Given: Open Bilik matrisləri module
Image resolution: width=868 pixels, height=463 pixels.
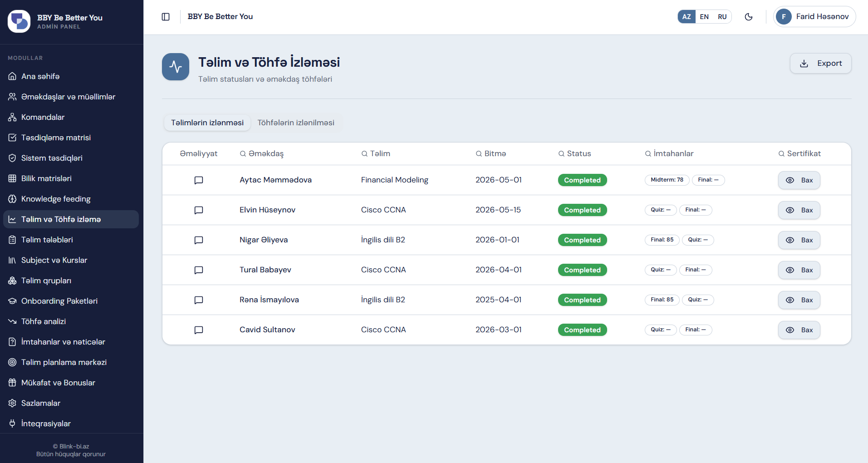Looking at the screenshot, I should tap(71, 178).
